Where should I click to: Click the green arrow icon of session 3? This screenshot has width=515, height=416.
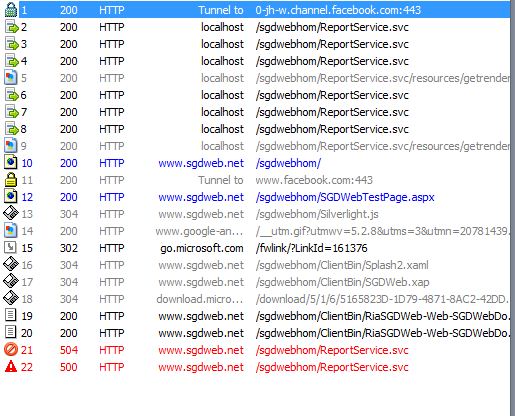click(11, 44)
